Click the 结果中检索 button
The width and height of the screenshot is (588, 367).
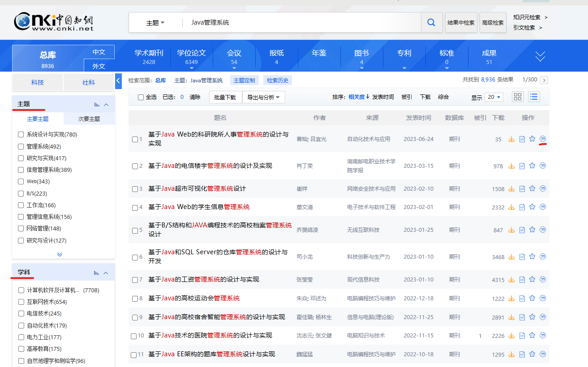click(461, 22)
